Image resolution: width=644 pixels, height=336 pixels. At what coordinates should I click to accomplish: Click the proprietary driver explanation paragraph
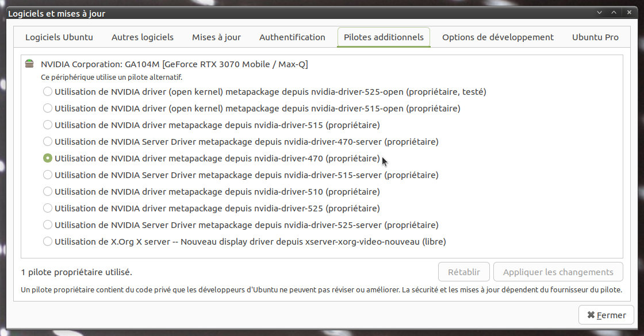point(321,289)
